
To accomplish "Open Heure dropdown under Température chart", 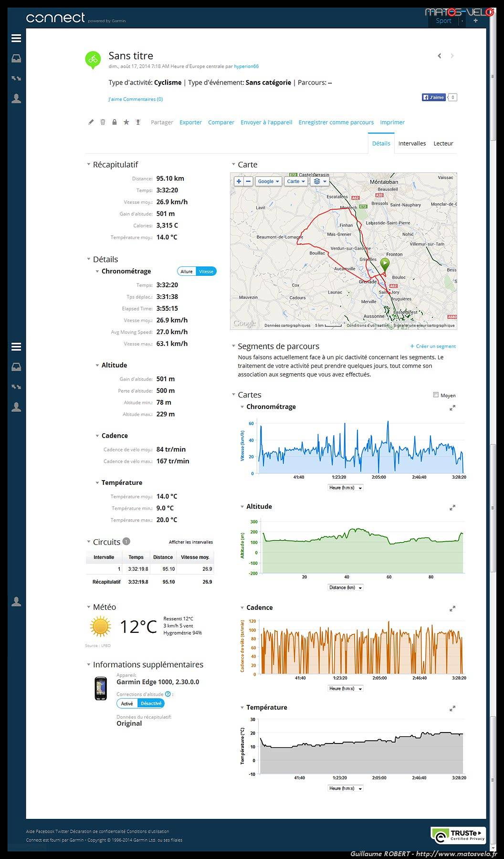I will point(346,788).
